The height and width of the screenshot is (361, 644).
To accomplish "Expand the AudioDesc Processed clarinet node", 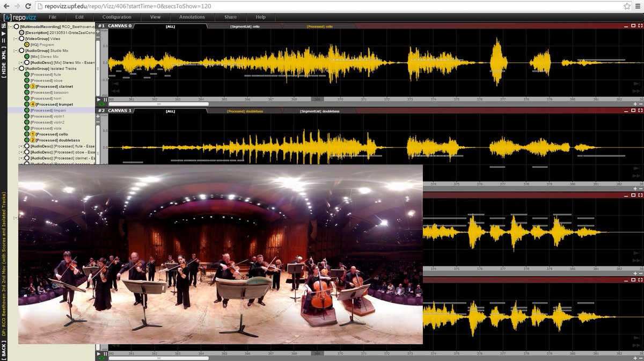I will click(21, 158).
